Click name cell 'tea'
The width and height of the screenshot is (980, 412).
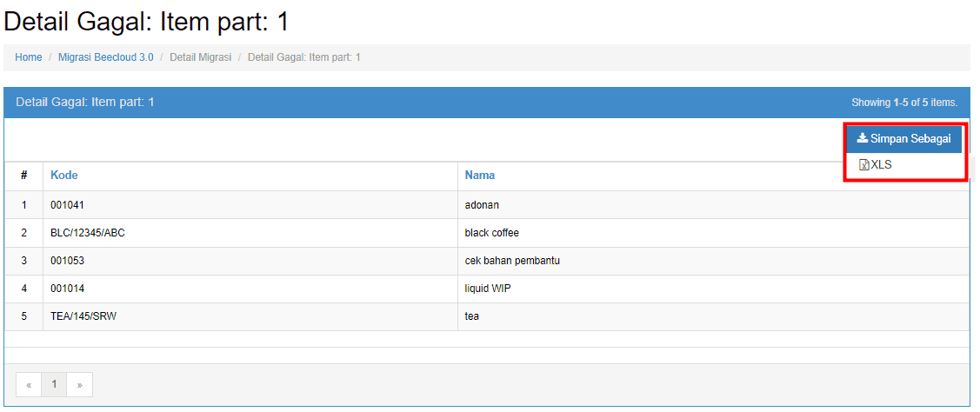(714, 317)
